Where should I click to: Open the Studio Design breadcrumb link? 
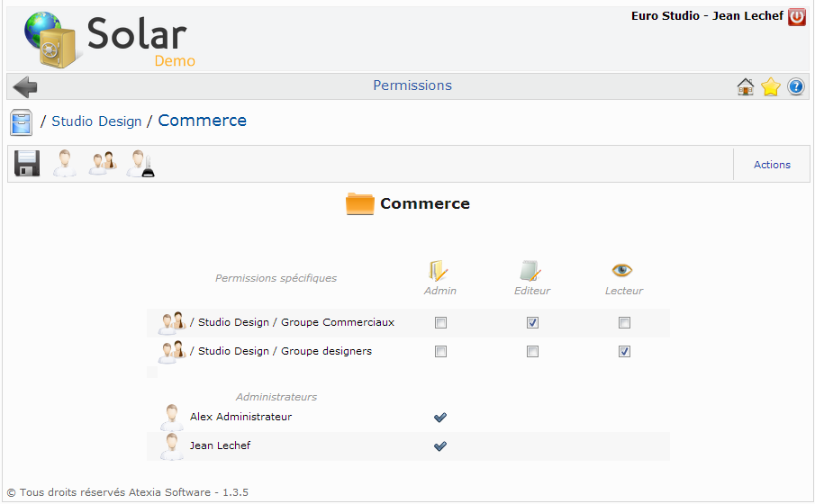click(x=96, y=121)
